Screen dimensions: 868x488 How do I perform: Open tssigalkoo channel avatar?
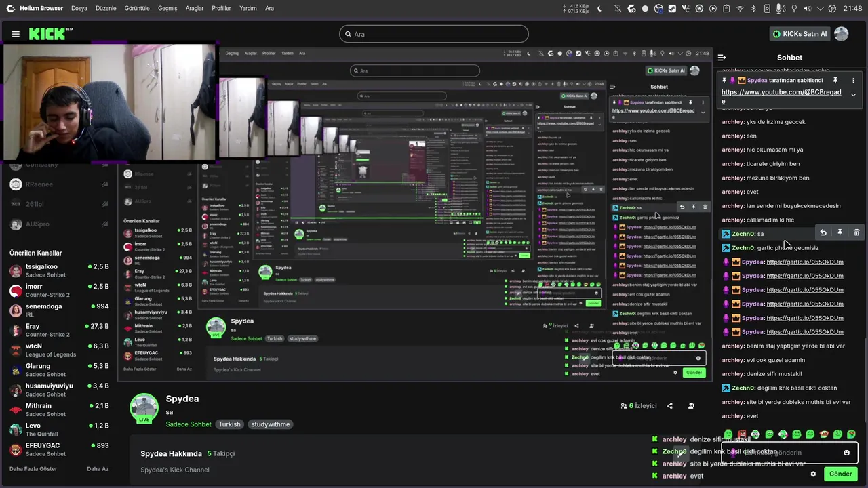(x=16, y=271)
